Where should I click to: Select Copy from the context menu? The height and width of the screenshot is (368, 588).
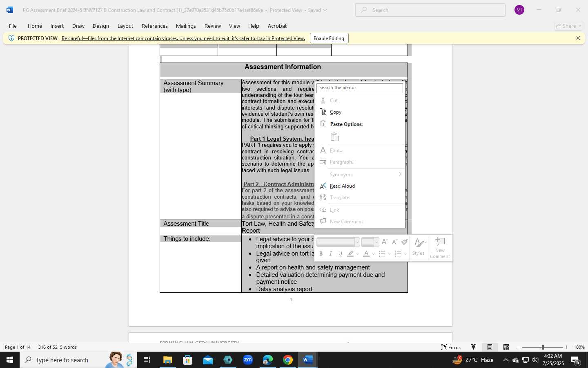[360, 112]
